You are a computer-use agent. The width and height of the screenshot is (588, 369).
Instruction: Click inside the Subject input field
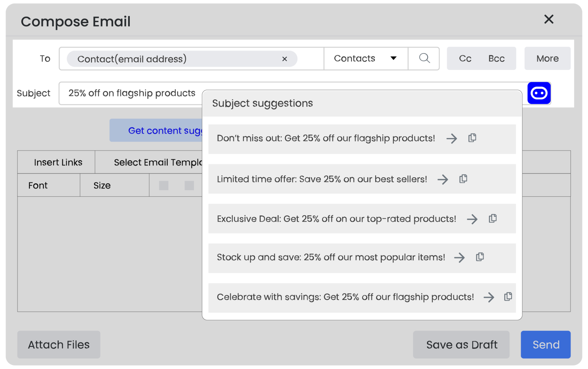point(129,93)
